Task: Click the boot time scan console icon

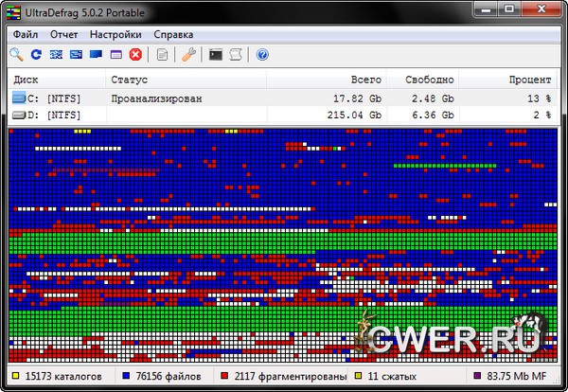Action: tap(216, 55)
